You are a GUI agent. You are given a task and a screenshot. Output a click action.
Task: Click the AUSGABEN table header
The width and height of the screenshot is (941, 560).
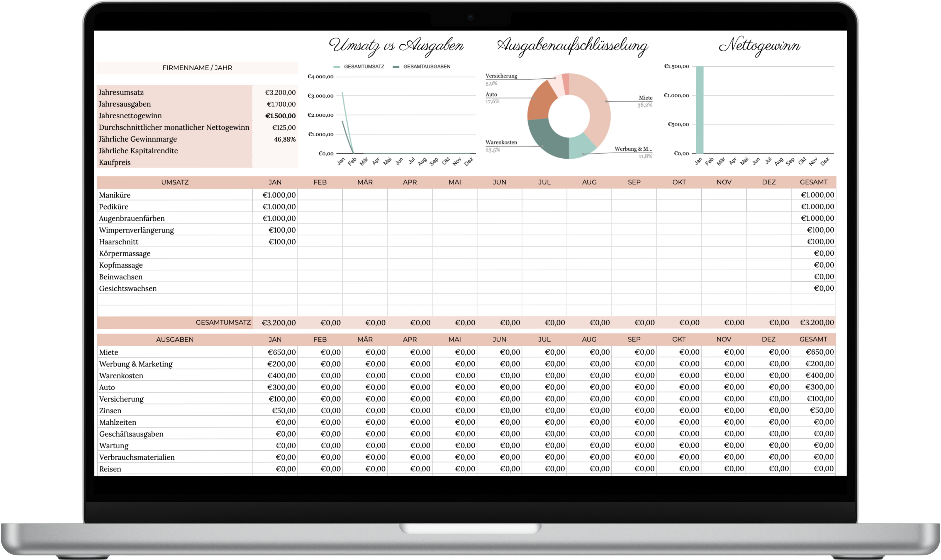point(175,340)
